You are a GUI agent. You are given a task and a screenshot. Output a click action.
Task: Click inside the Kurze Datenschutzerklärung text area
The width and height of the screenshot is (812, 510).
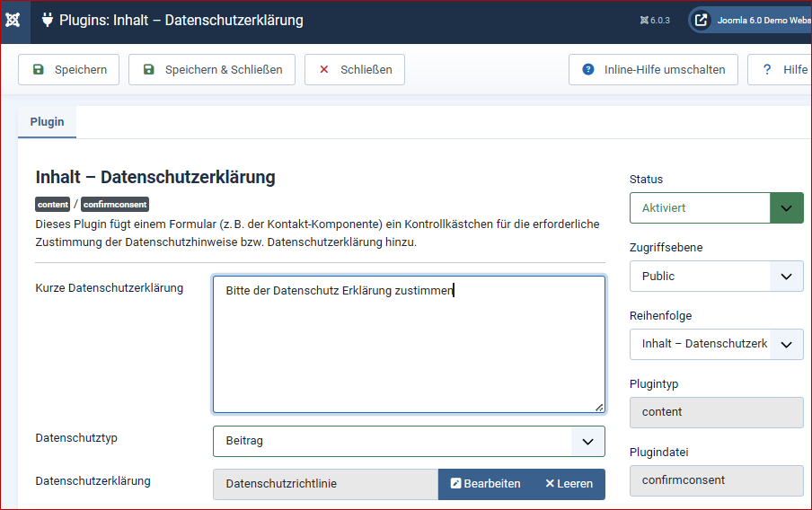pos(409,350)
